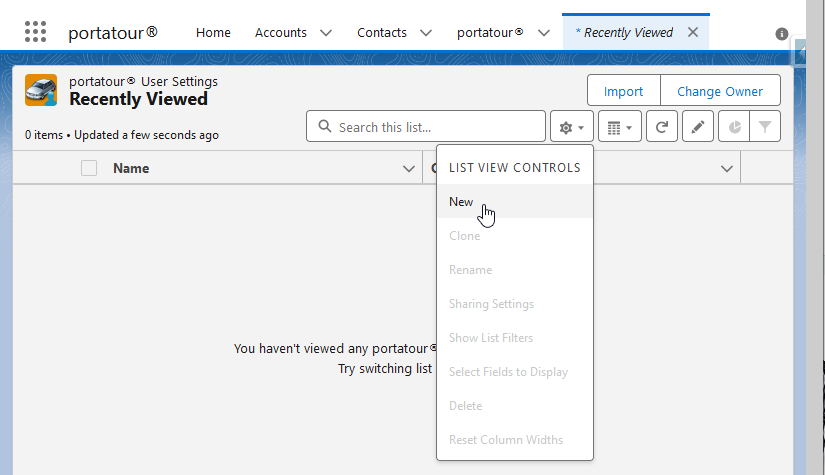
Task: Choose Clone in List View Controls
Action: click(x=515, y=236)
